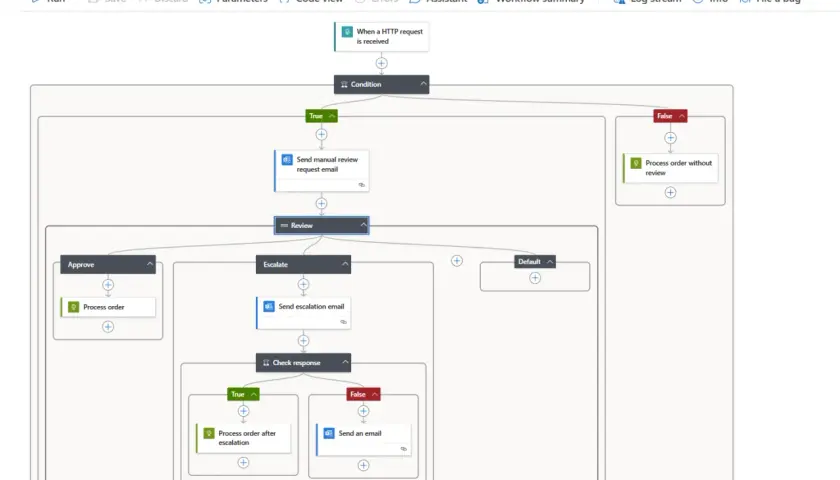
Task: Select green True label under Condition
Action: pyautogui.click(x=316, y=116)
